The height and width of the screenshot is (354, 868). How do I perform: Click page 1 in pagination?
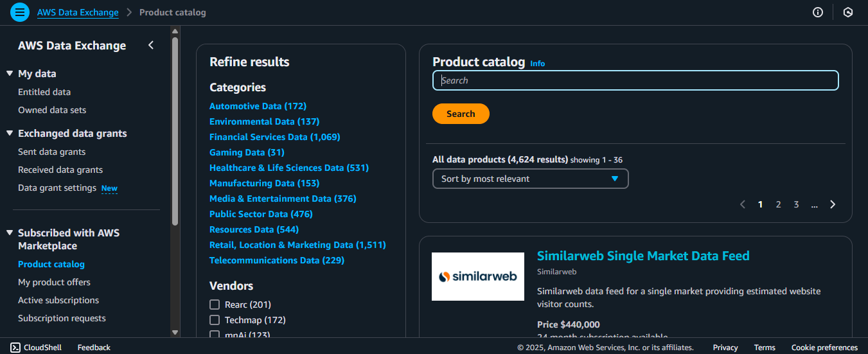tap(760, 204)
